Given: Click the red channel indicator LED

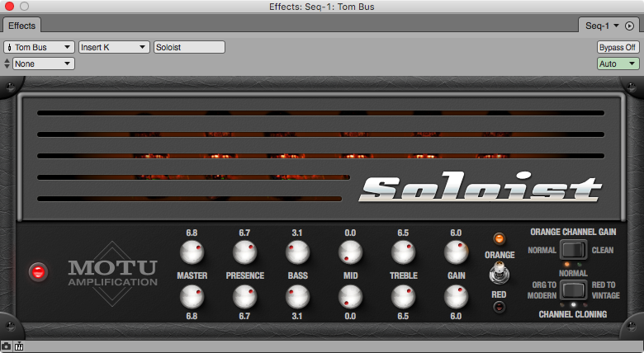Looking at the screenshot, I should coord(499,307).
